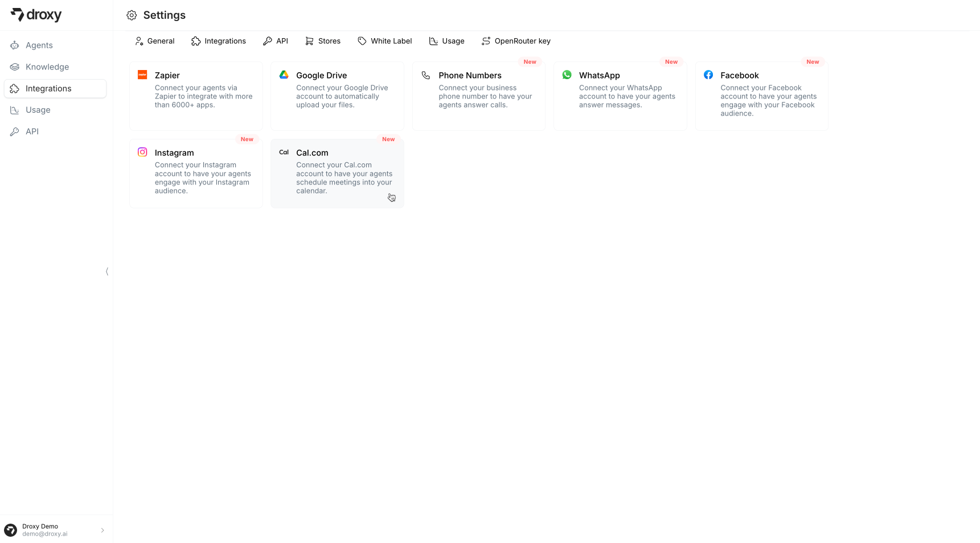980x543 pixels.
Task: Select Integrations in the sidebar
Action: pyautogui.click(x=55, y=89)
